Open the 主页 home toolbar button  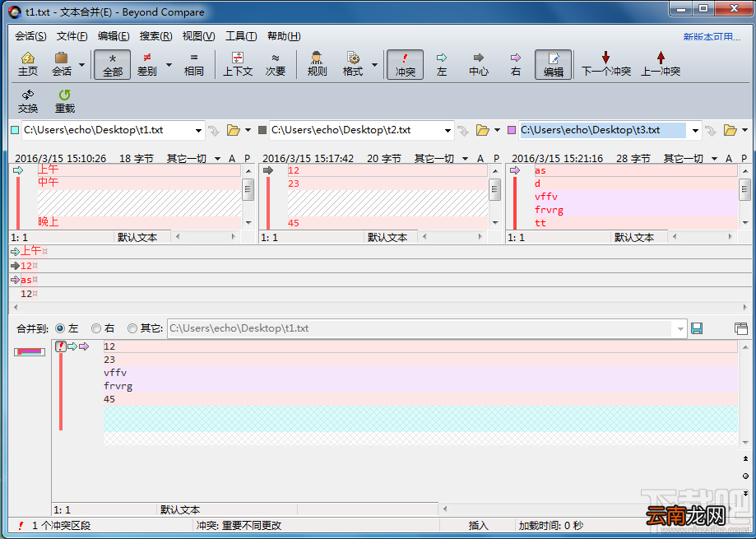coord(27,64)
